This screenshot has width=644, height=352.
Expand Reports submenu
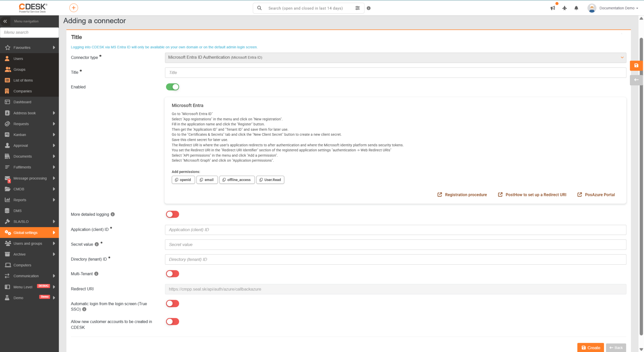[54, 200]
